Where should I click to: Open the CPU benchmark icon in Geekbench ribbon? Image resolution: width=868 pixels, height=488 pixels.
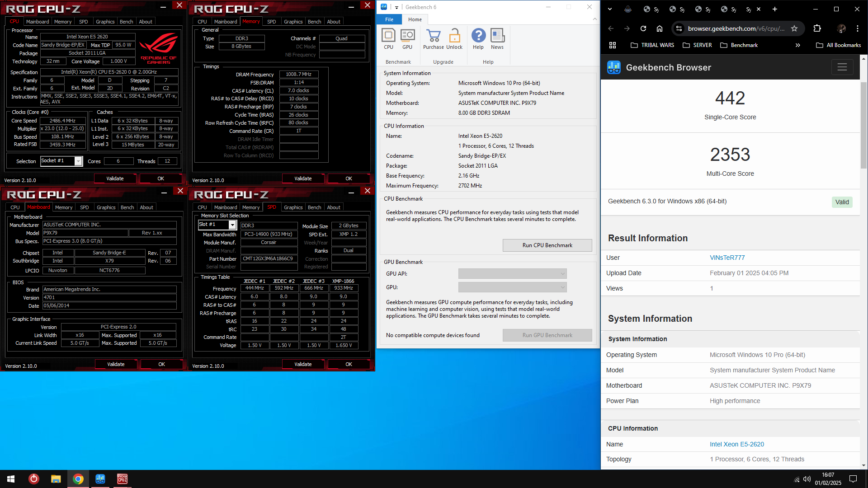(x=388, y=39)
